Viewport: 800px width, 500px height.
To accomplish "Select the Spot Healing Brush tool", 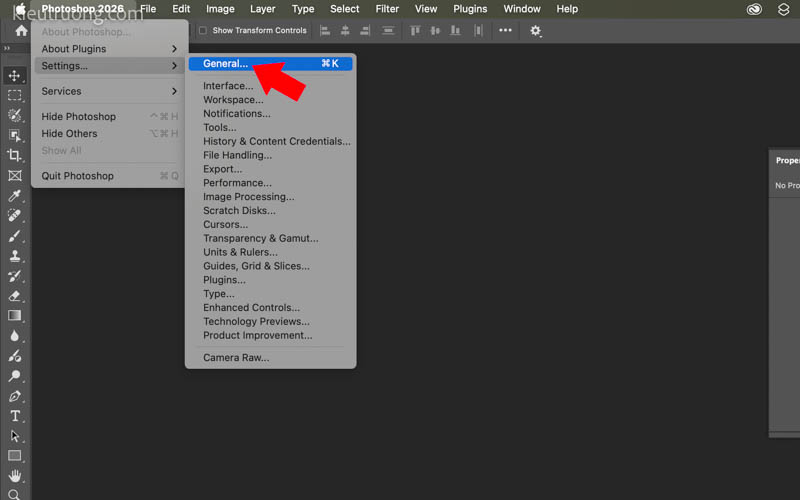I will (x=14, y=216).
